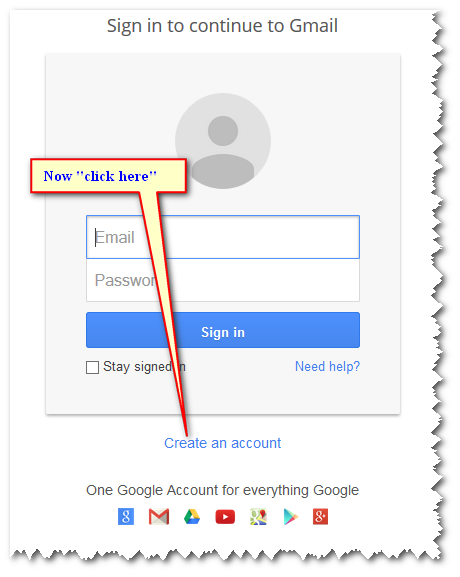The image size is (460, 577).
Task: Enable the Stay signed in checkbox
Action: pyautogui.click(x=92, y=367)
